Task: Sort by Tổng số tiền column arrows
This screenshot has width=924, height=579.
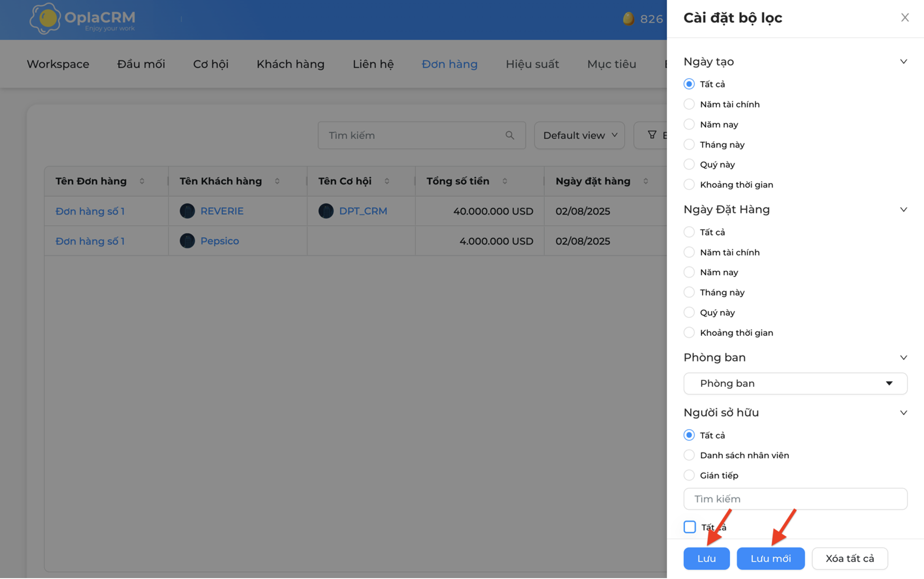Action: (x=505, y=181)
